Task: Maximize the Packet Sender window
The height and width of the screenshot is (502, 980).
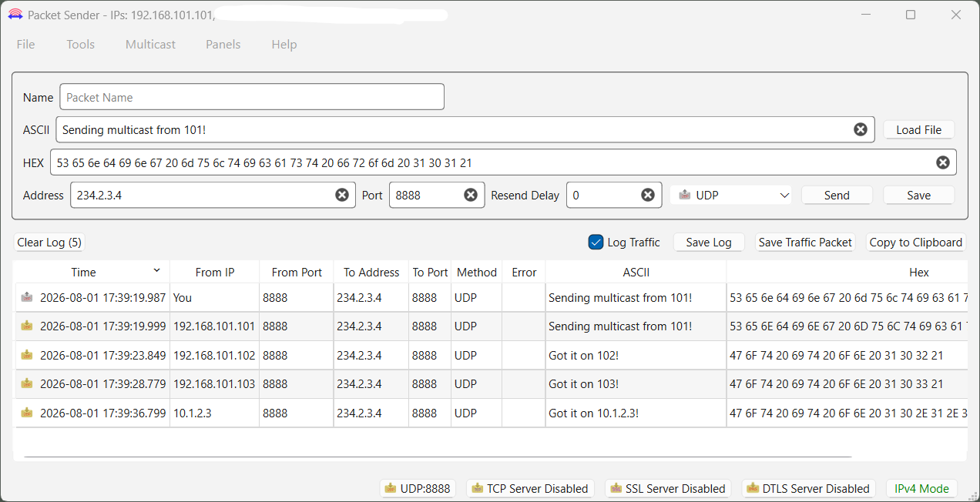Action: [x=911, y=15]
